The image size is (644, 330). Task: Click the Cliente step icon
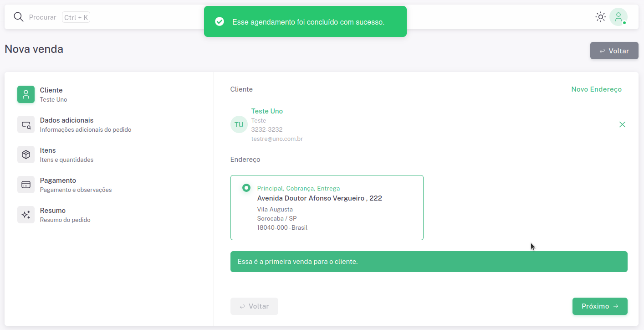[26, 94]
